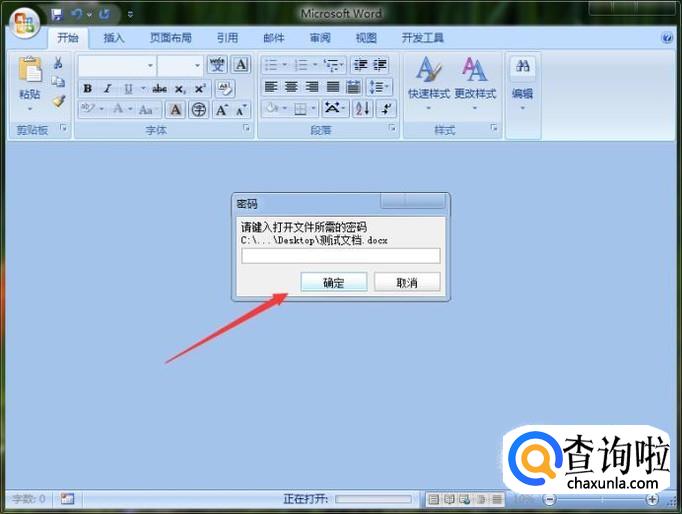
Task: Click the Copy icon
Action: [58, 82]
